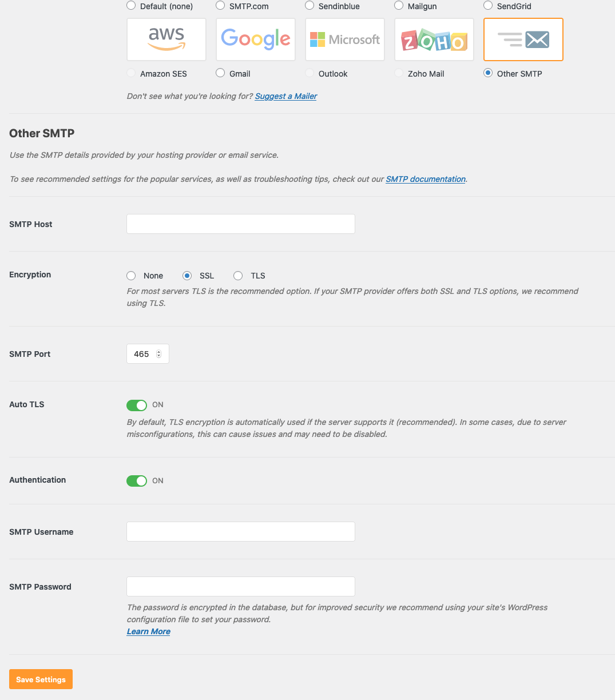The height and width of the screenshot is (700, 615).
Task: Select the Amazon SES AWS logo tile
Action: click(166, 39)
